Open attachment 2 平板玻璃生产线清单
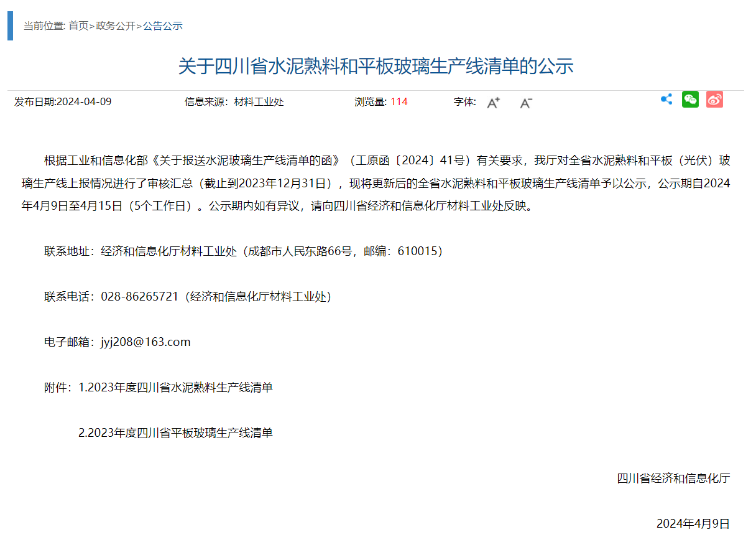Viewport: 756px width, 537px height. coord(175,432)
